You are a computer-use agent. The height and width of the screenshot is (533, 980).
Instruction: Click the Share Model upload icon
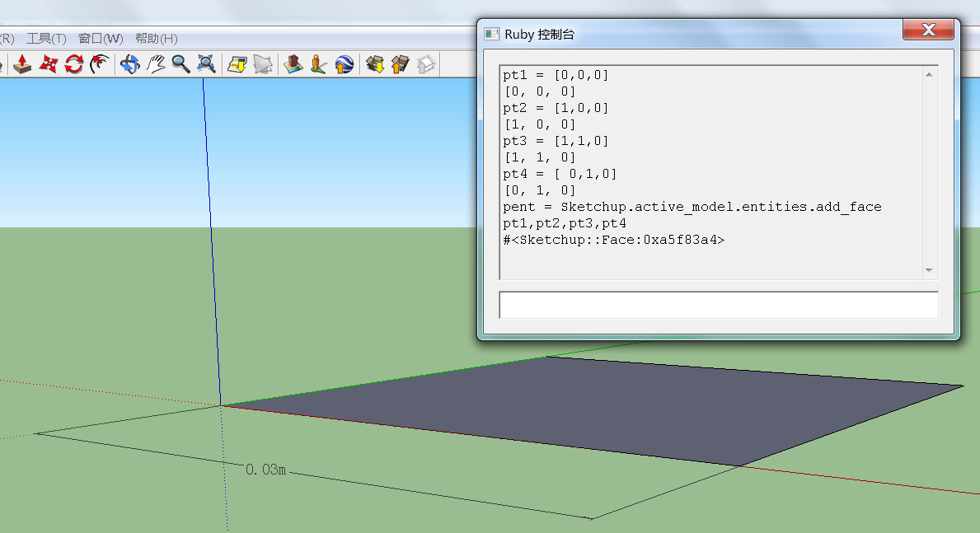point(400,64)
